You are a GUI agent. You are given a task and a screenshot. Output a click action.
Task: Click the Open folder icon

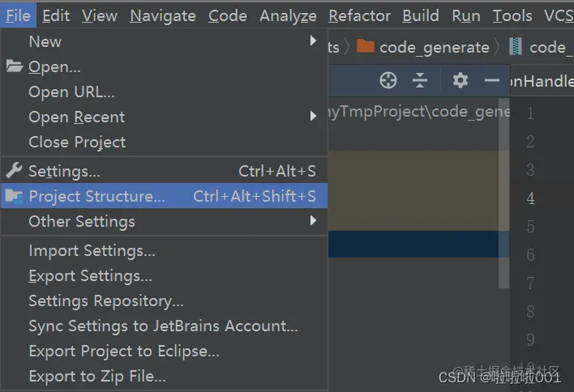pyautogui.click(x=14, y=67)
